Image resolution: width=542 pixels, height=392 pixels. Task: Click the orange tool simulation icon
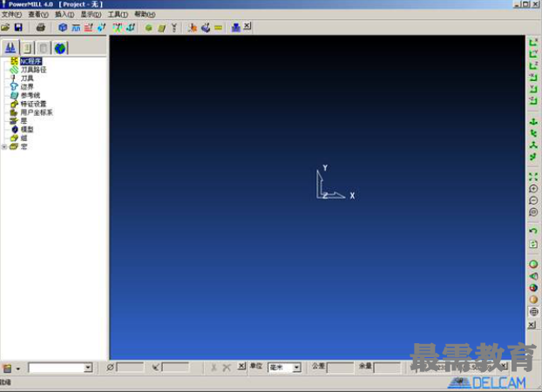pos(193,28)
